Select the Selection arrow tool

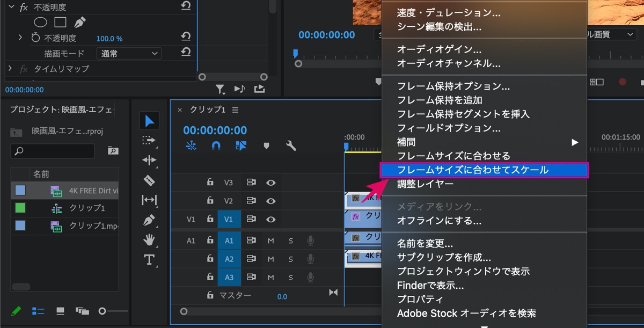coord(149,121)
